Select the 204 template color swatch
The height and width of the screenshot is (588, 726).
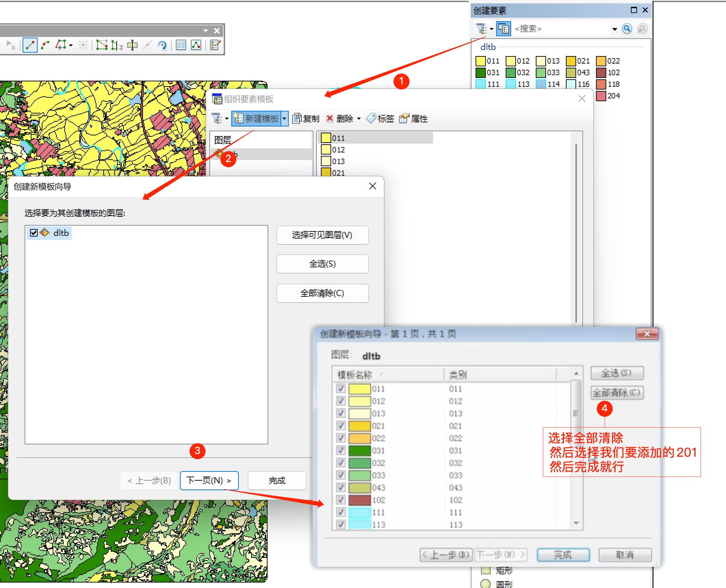[601, 96]
